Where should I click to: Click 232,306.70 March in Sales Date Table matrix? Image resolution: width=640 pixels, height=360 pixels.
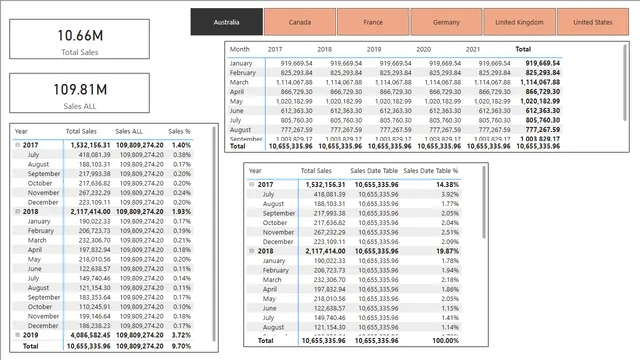point(329,280)
